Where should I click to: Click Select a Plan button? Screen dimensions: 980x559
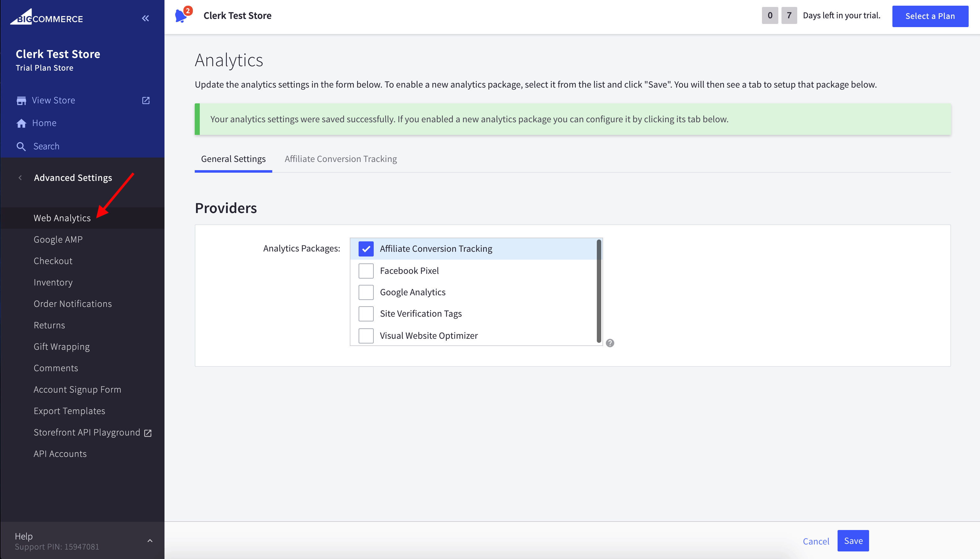(x=930, y=16)
